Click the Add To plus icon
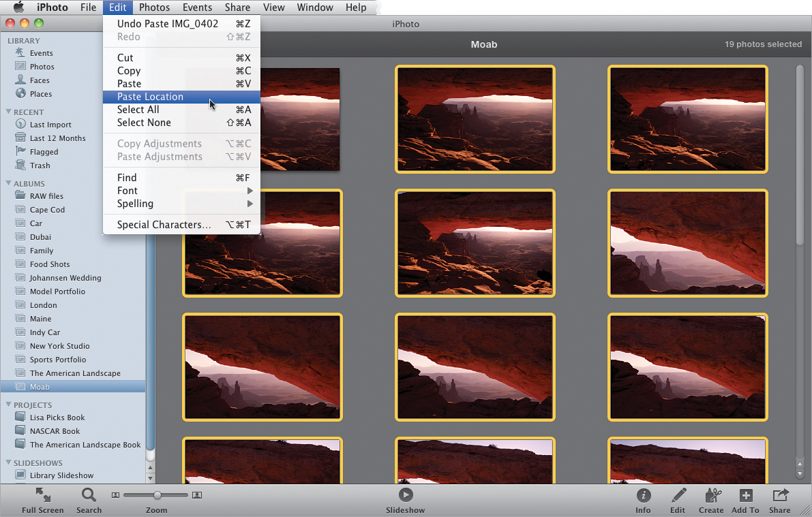 point(746,495)
